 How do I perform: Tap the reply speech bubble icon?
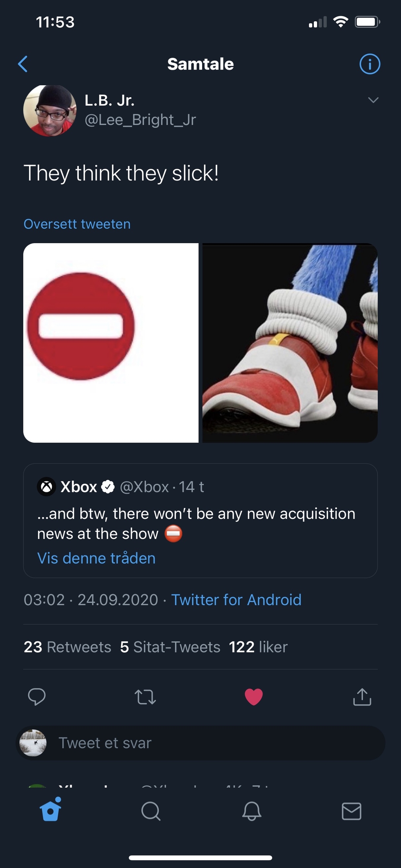37,697
